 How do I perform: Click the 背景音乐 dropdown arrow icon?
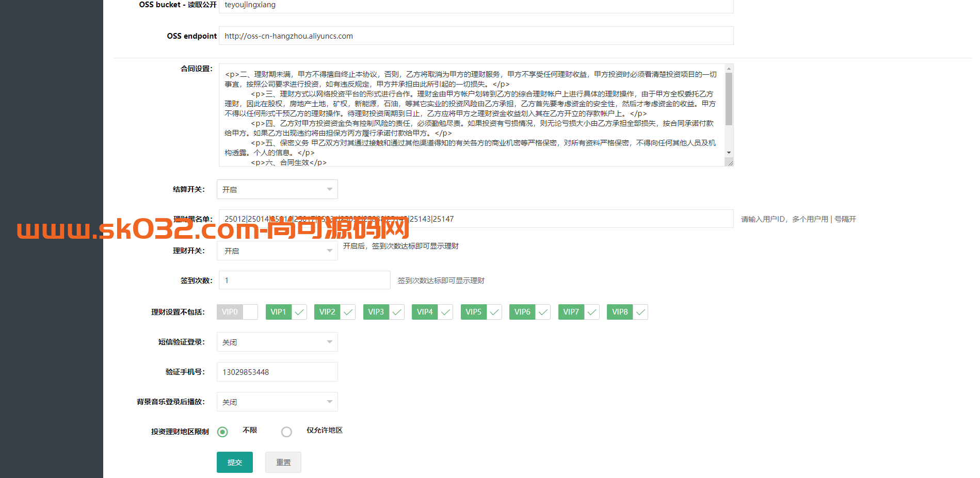coord(329,402)
